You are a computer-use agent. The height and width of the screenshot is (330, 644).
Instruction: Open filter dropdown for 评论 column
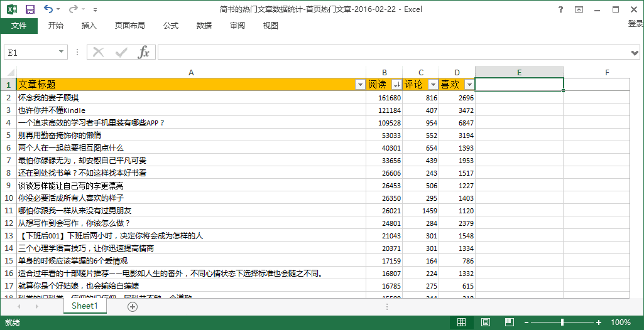point(433,85)
